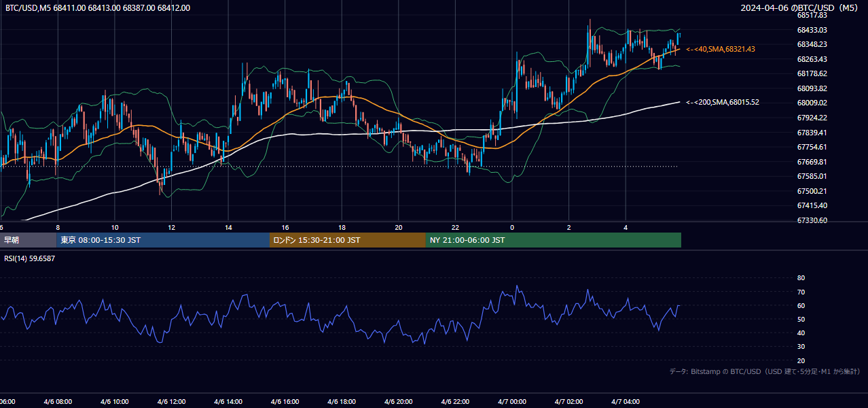
Task: Click the bottom time label 4/6 22:00
Action: 455,402
